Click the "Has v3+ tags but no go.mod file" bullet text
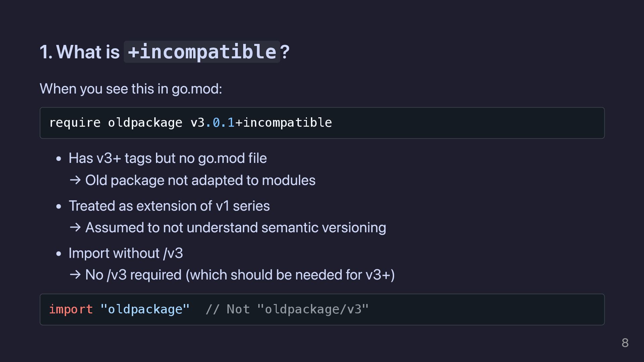 (x=168, y=158)
